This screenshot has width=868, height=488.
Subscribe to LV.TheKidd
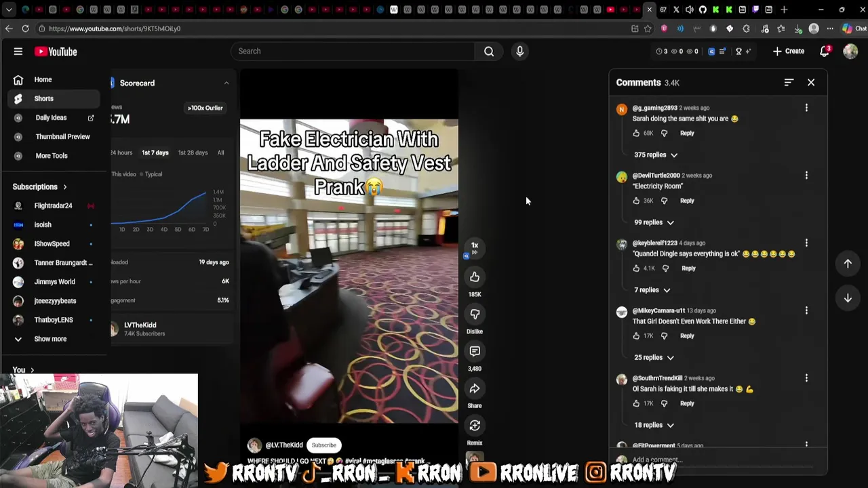pyautogui.click(x=324, y=445)
